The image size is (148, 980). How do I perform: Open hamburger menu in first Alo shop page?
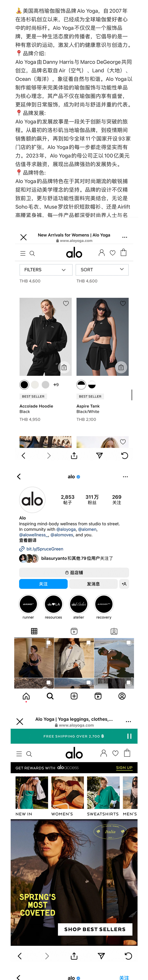pos(23,253)
